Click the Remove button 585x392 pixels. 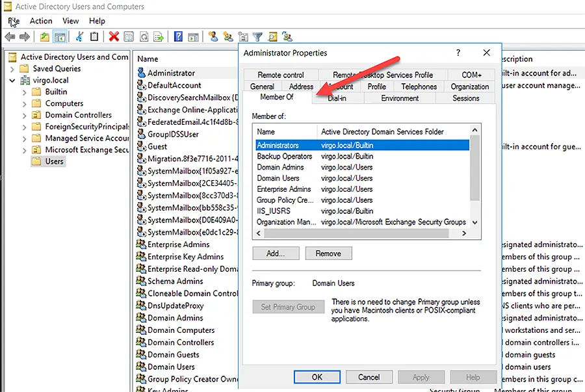click(x=328, y=254)
